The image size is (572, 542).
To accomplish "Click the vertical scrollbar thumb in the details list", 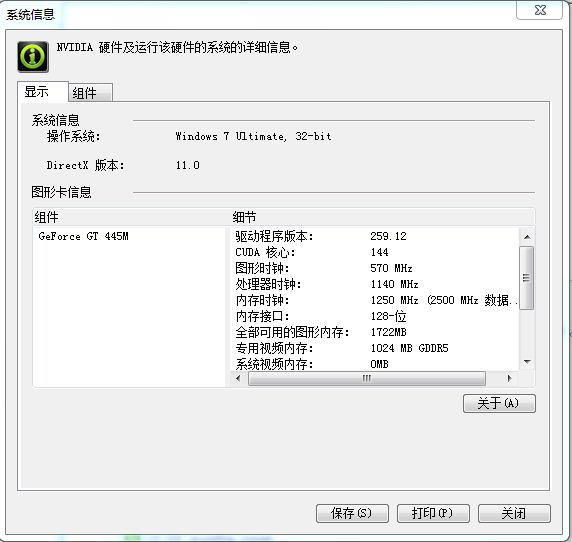I will [x=526, y=278].
